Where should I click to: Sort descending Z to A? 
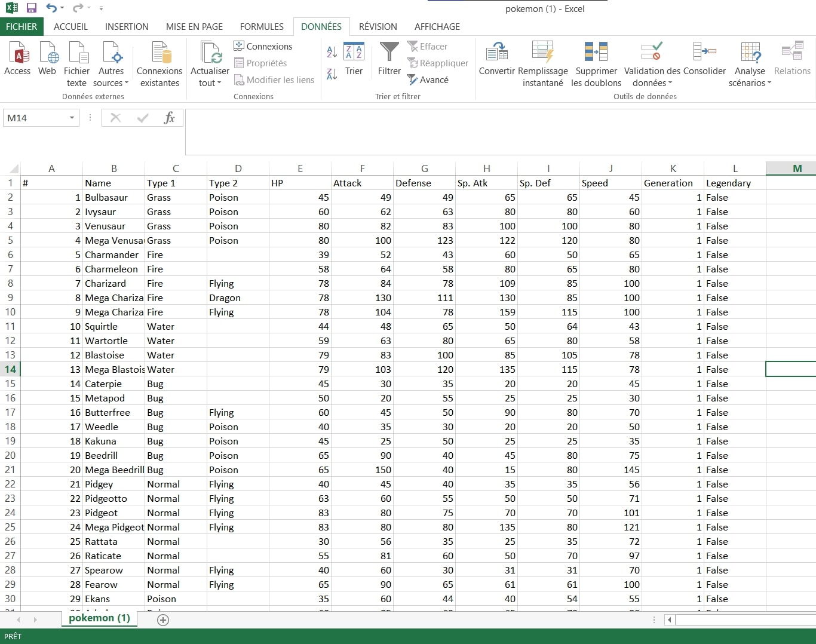pyautogui.click(x=332, y=73)
